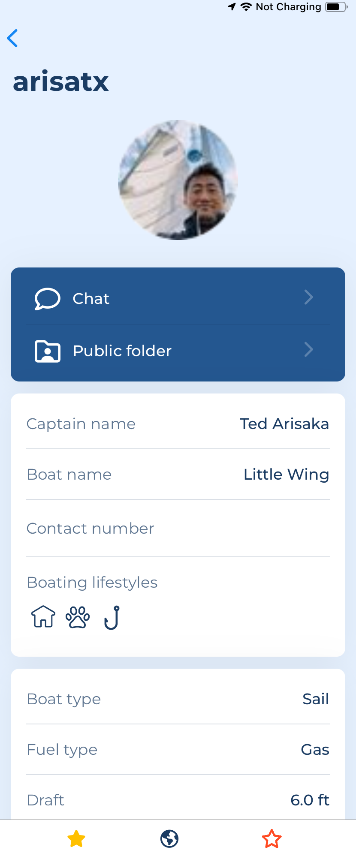
Task: Tap the Contact number field
Action: [178, 529]
